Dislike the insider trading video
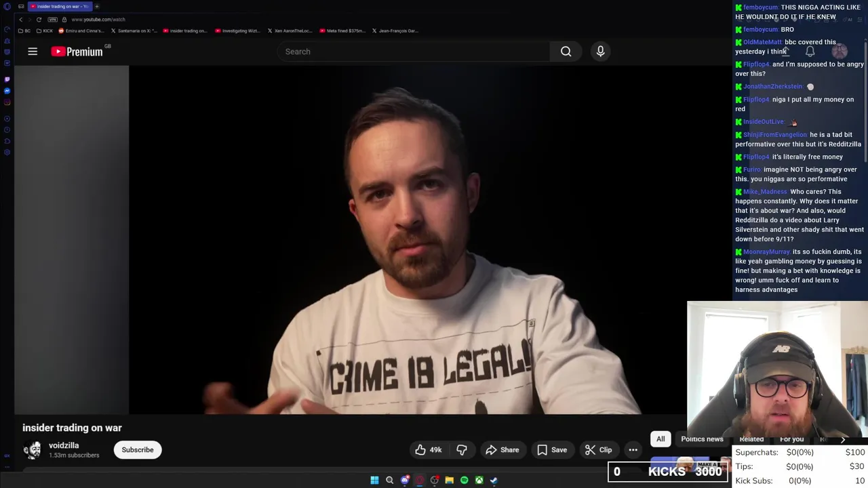Screen dimensions: 868x488 pos(462,450)
